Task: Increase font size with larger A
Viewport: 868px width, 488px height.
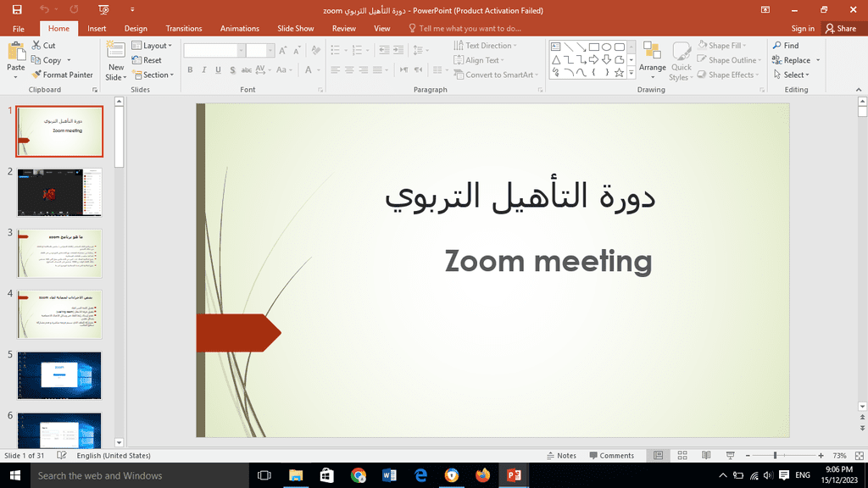Action: (x=283, y=51)
